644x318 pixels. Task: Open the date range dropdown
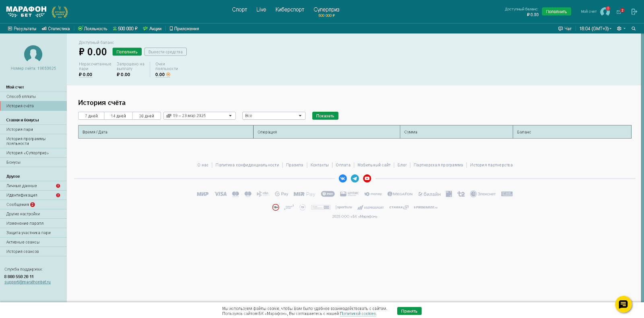[199, 116]
